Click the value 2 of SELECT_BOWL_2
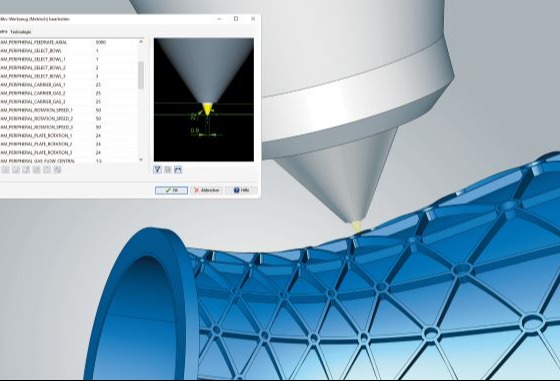The height and width of the screenshot is (381, 560). (x=97, y=68)
